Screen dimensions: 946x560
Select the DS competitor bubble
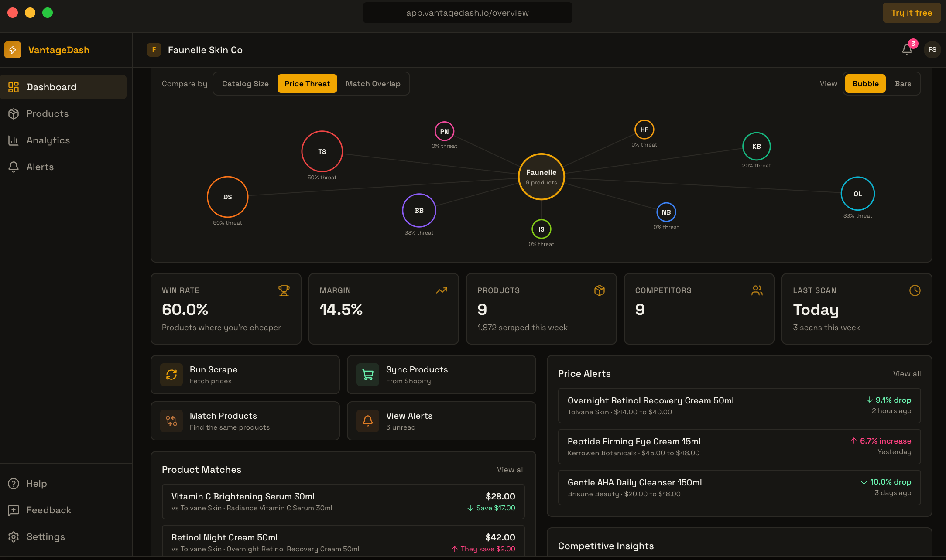[227, 197]
